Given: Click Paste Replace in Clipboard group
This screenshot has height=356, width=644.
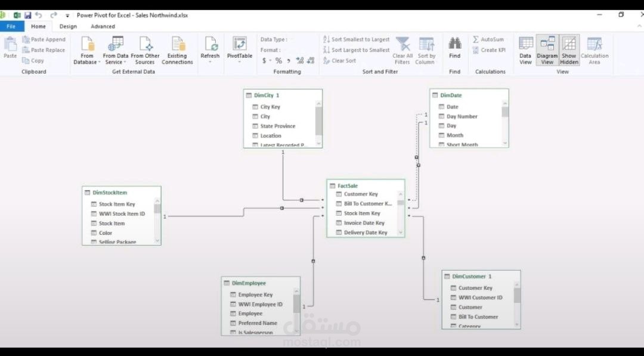Looking at the screenshot, I should (44, 50).
